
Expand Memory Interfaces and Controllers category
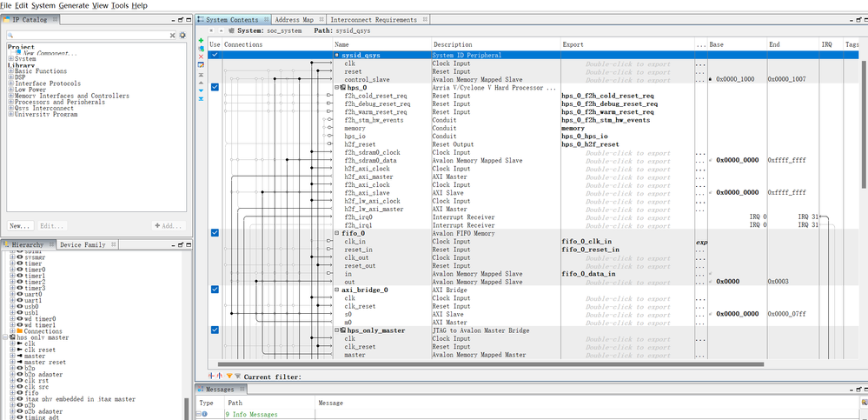point(11,96)
